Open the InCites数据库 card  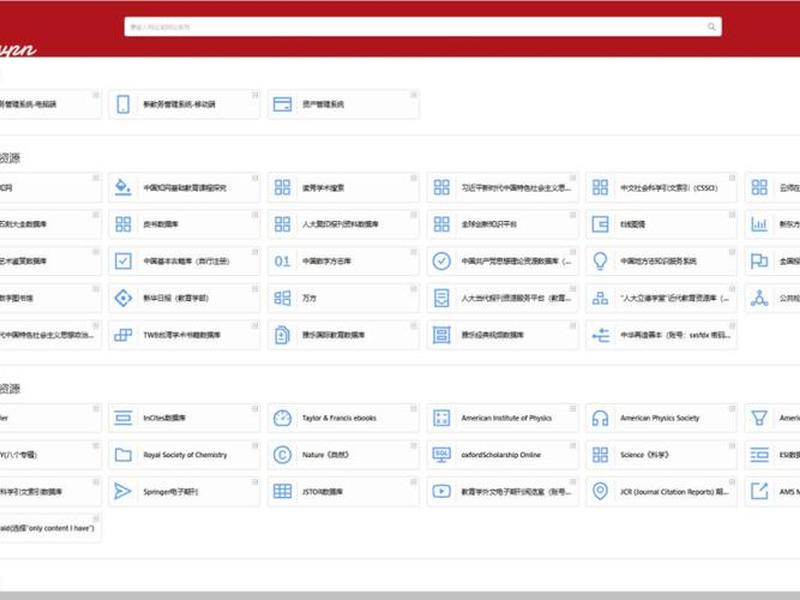coord(184,418)
